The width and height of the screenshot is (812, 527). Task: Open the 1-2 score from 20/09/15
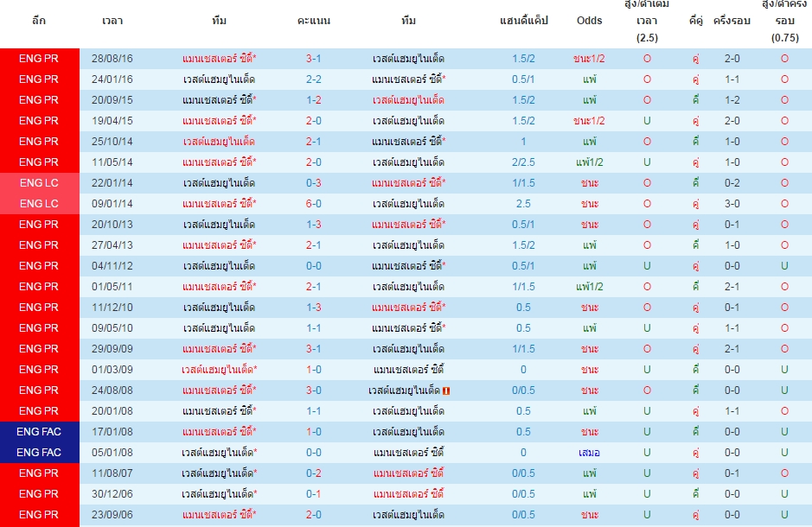click(x=313, y=100)
